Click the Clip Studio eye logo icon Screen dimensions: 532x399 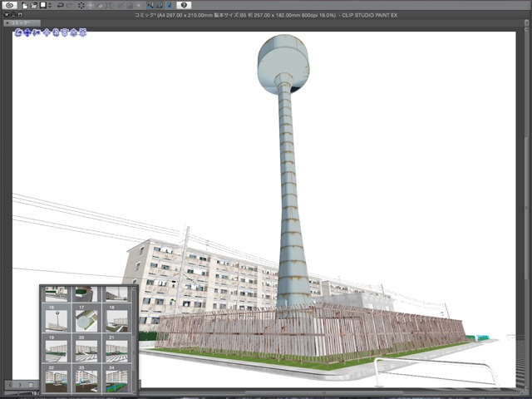point(10,6)
